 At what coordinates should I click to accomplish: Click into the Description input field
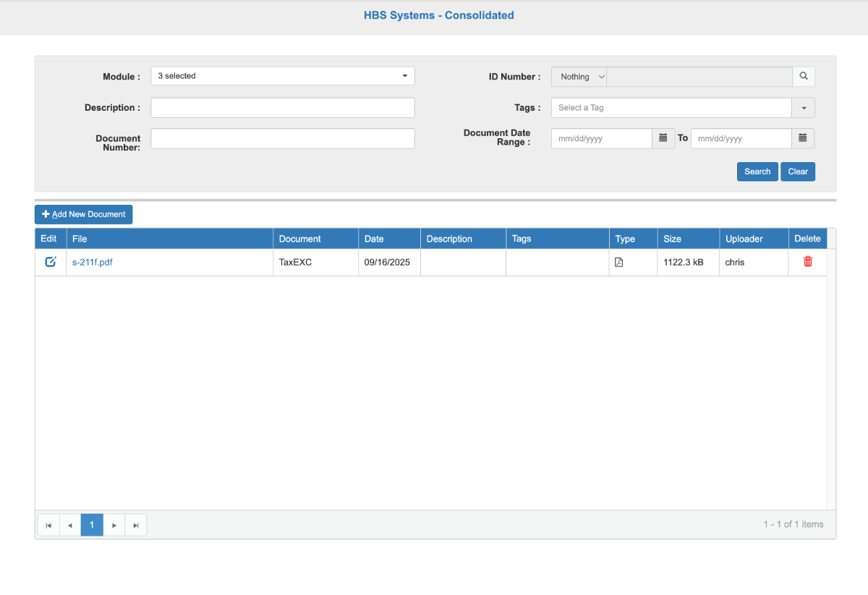pos(282,108)
